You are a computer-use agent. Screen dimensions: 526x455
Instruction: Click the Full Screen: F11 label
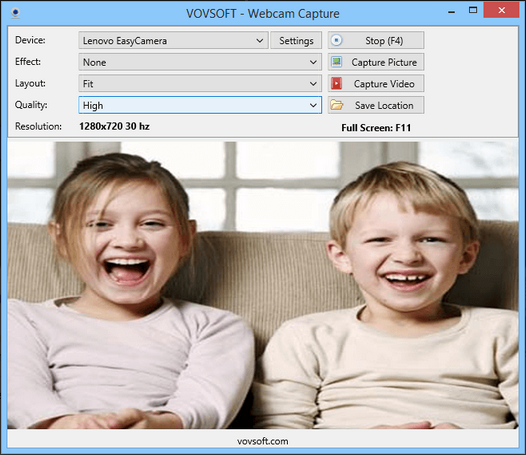click(376, 128)
